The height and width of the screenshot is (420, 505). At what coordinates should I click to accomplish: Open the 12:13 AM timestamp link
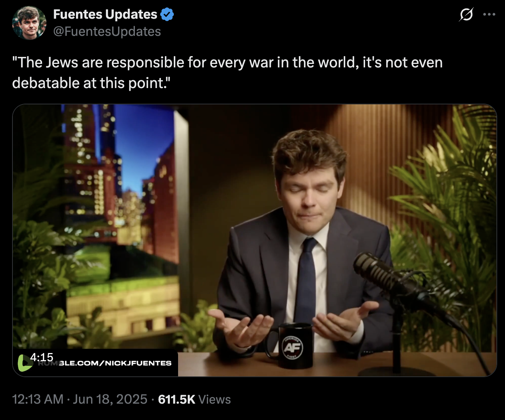point(38,399)
